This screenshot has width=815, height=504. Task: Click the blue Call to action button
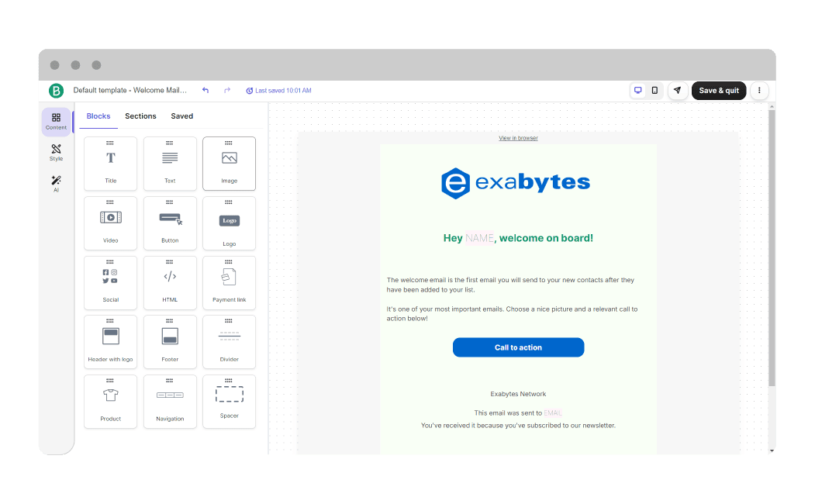tap(518, 347)
